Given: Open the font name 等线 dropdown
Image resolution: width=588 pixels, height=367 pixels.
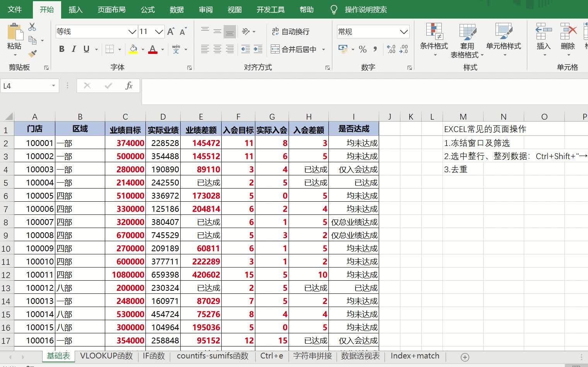Looking at the screenshot, I should [132, 31].
